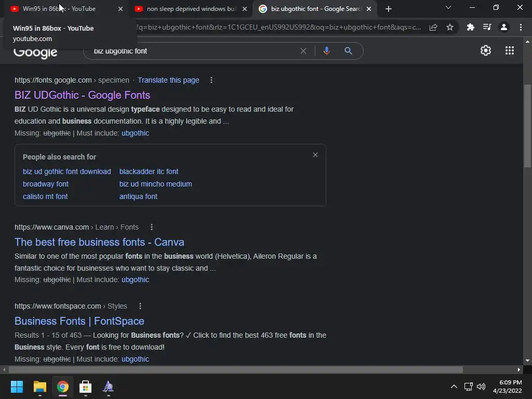This screenshot has height=399, width=532.
Task: Click Translate this page link
Action: coord(168,80)
